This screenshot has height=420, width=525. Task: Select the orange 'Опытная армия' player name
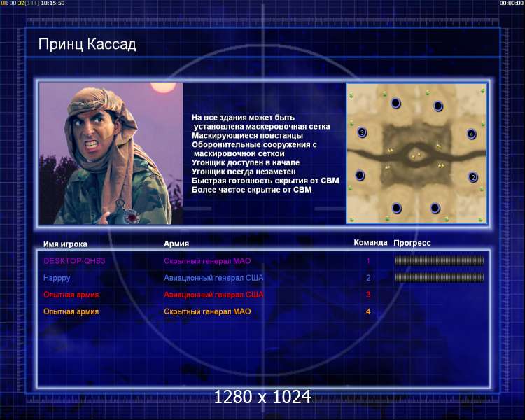pyautogui.click(x=71, y=311)
